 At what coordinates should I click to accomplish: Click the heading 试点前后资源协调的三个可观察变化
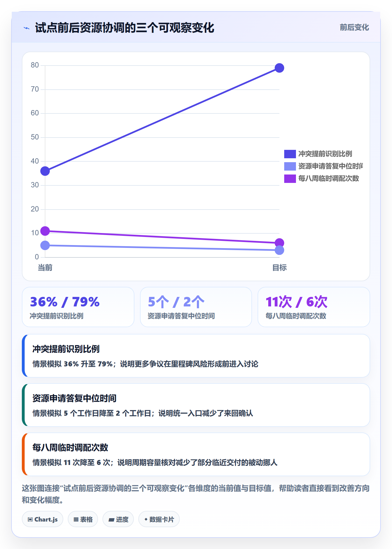(x=125, y=28)
